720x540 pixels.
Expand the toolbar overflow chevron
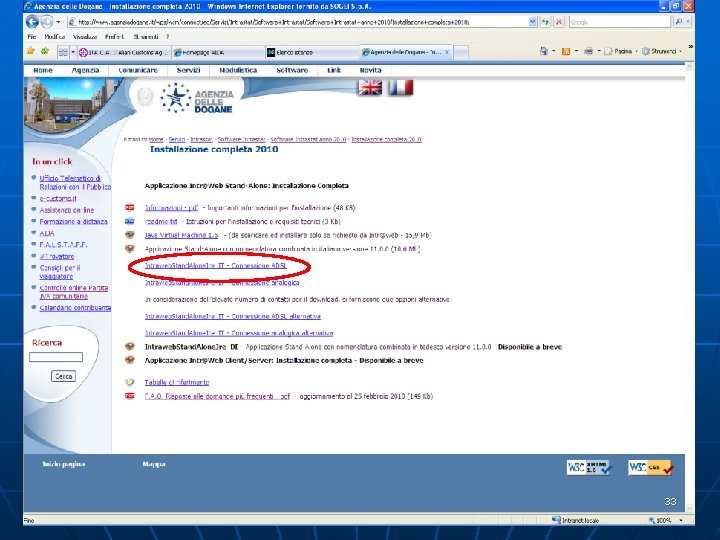(x=690, y=47)
